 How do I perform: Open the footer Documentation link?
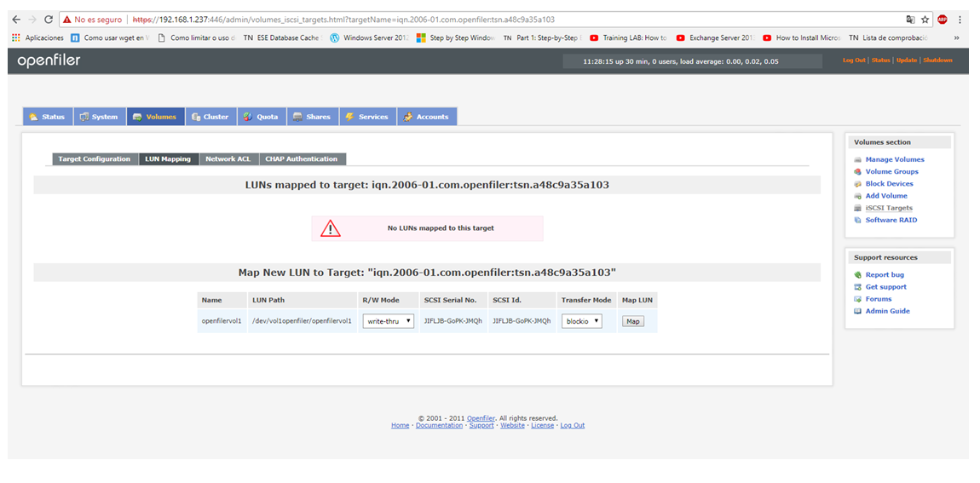440,426
